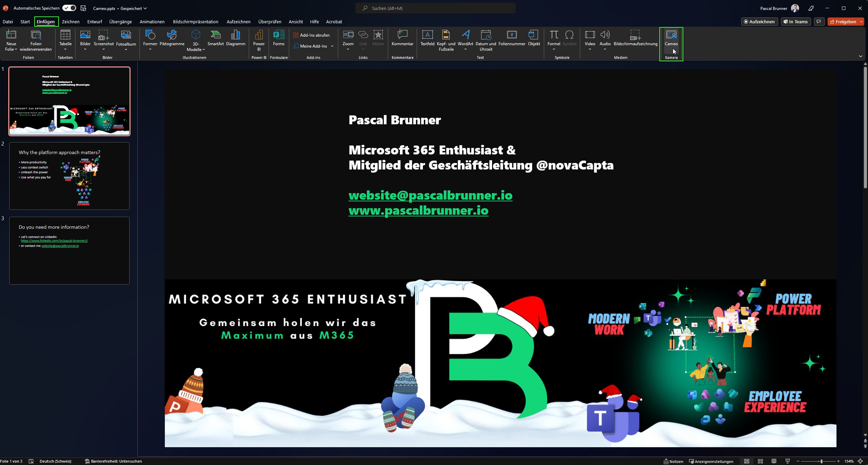Viewport: 868px width, 465px height.
Task: Click the www.pascalbrunner.io link on the slide
Action: pos(418,210)
